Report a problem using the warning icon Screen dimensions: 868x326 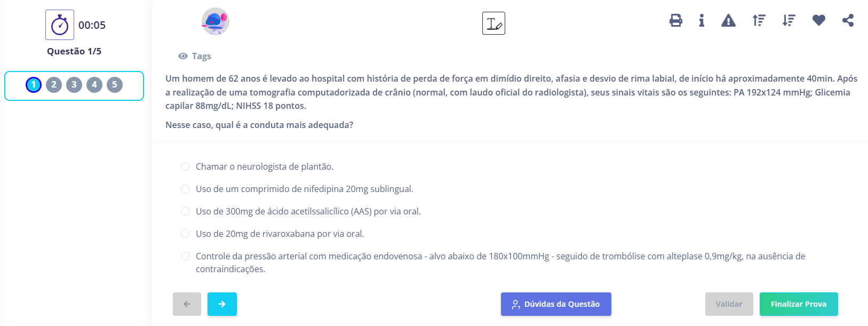(728, 20)
